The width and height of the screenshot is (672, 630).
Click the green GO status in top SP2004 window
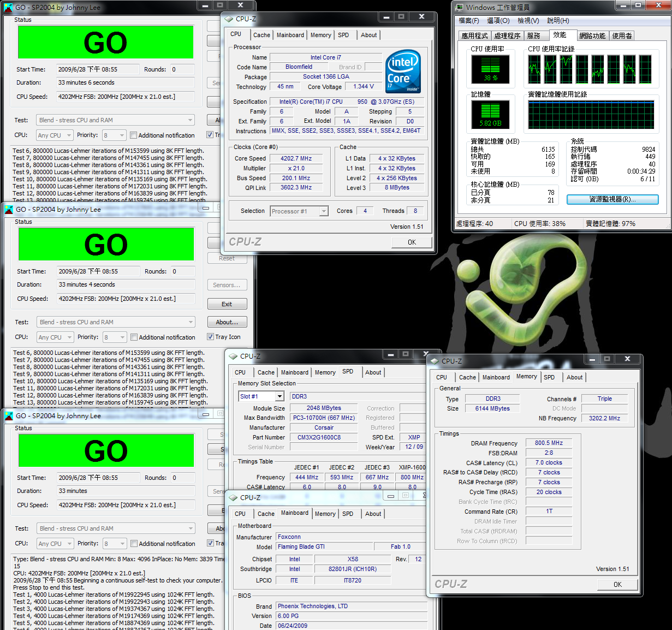pos(105,43)
